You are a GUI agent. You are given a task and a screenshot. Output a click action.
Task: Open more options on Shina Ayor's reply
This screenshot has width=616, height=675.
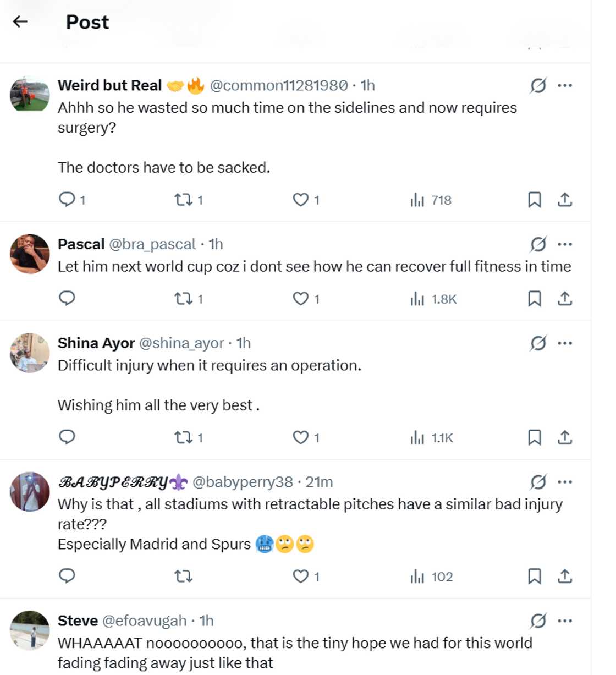click(x=565, y=343)
